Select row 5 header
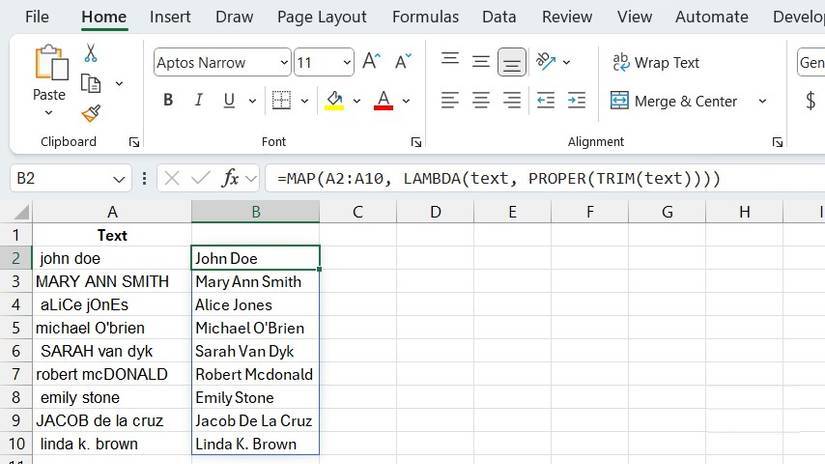 click(x=16, y=328)
